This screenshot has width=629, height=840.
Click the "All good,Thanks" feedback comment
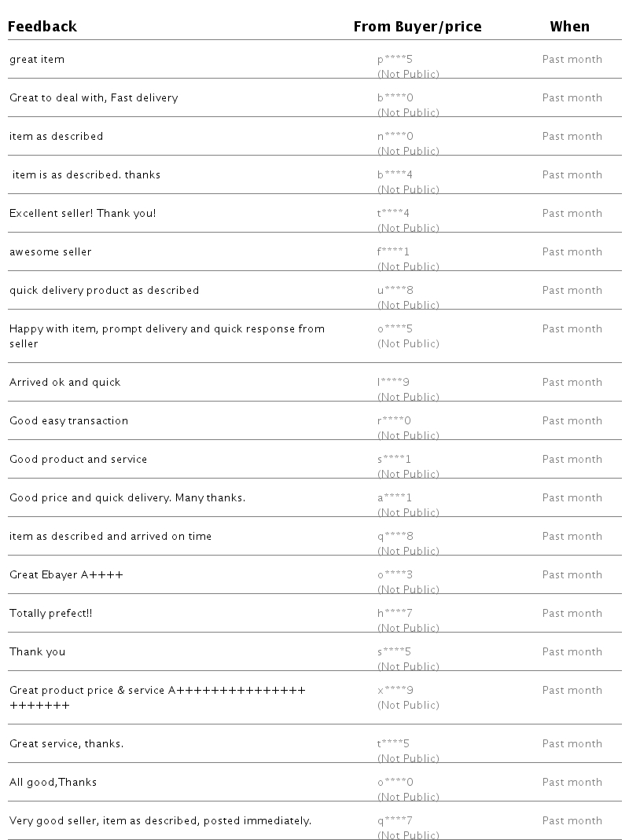click(x=53, y=783)
